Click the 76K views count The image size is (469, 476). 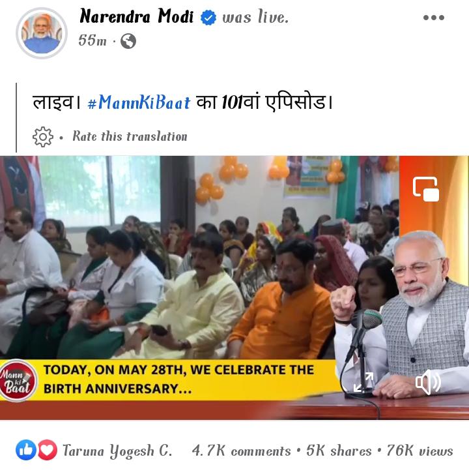[x=420, y=451]
